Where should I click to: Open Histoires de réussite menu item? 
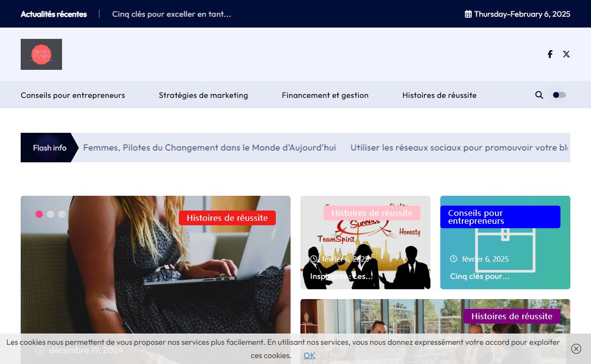439,95
